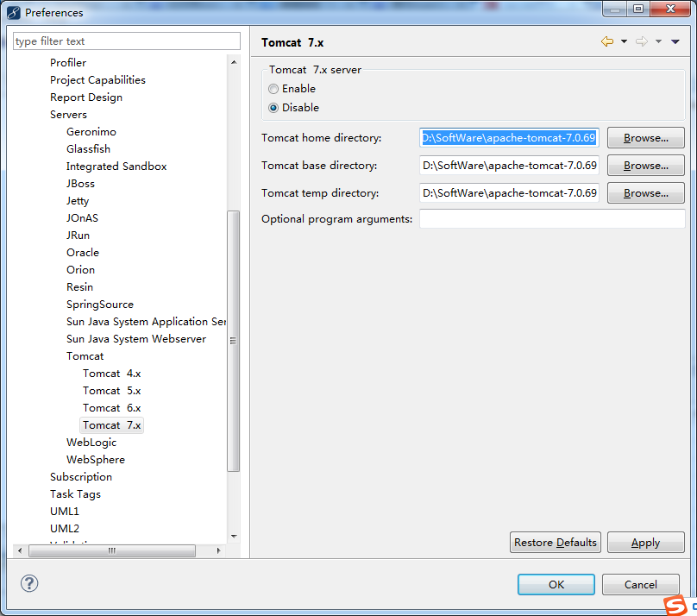Click the tree scroll down arrow
Screen dimensions: 697x616
[x=234, y=537]
